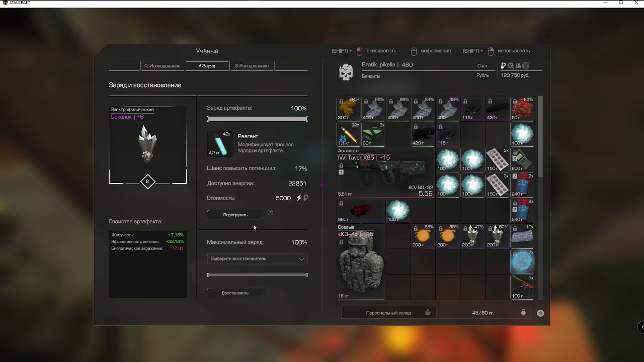Click the Перегрузить button
This screenshot has width=644, height=362.
tap(235, 215)
